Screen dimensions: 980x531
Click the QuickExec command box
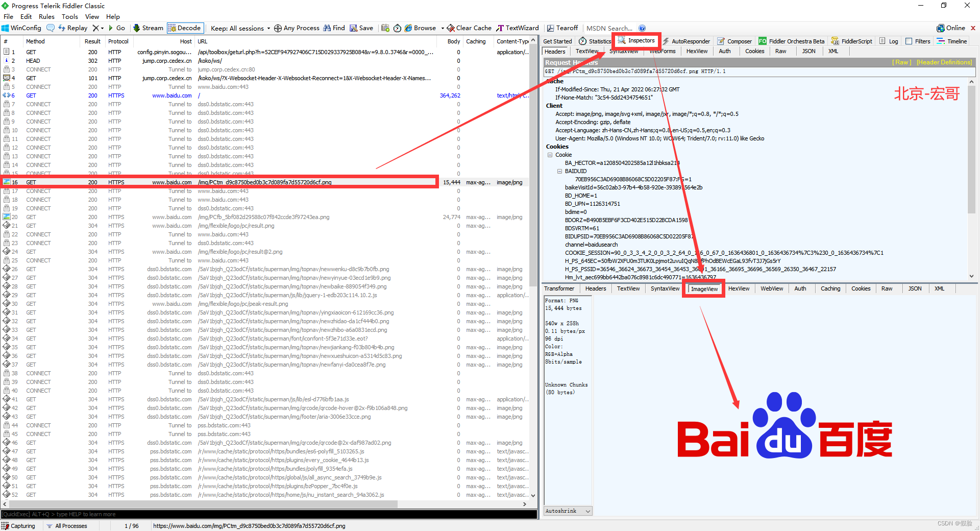pos(269,514)
